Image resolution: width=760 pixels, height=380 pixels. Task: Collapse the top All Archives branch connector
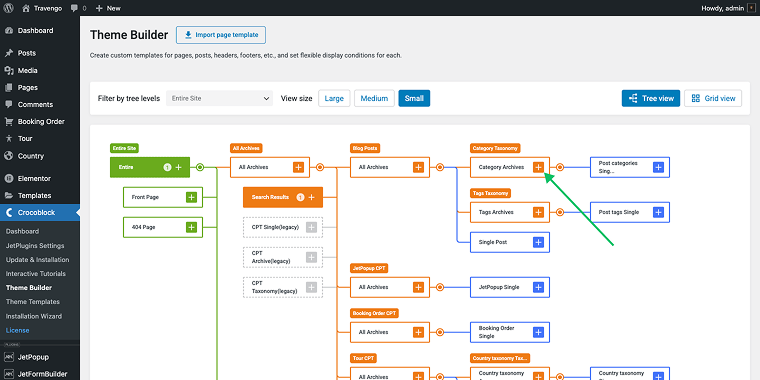click(x=320, y=167)
